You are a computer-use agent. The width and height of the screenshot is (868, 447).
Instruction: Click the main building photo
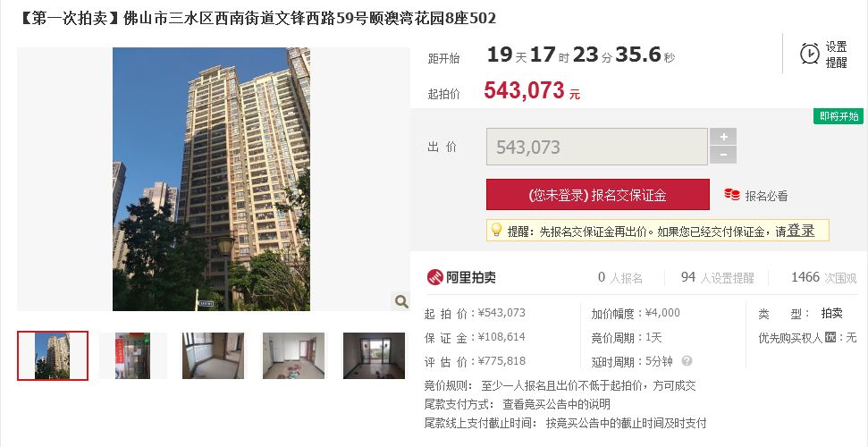point(211,179)
